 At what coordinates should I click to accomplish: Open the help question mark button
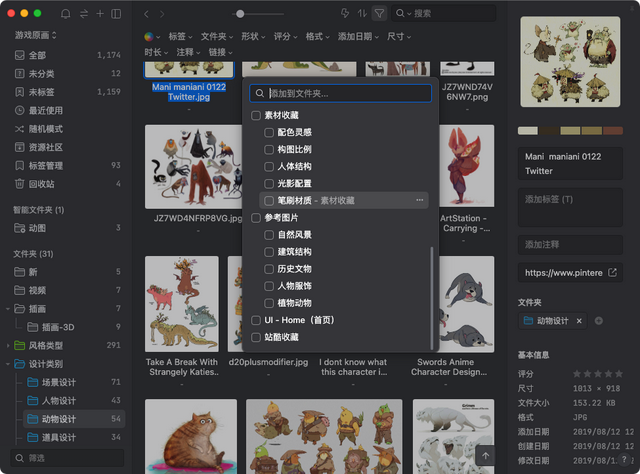click(x=624, y=459)
